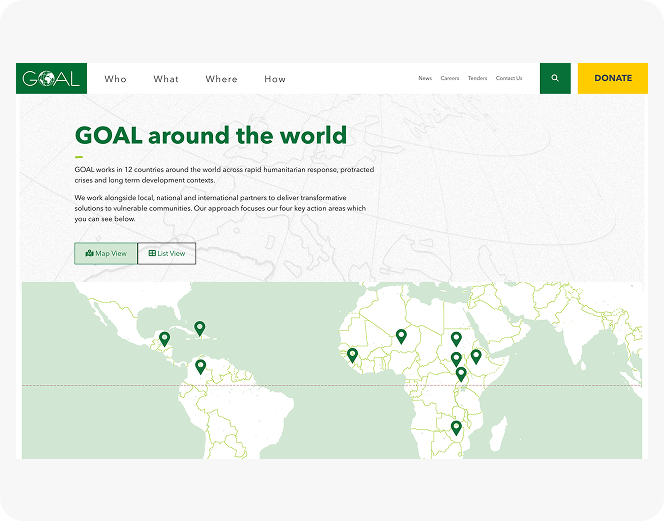
Task: Click the map pin in Niger
Action: 401,337
